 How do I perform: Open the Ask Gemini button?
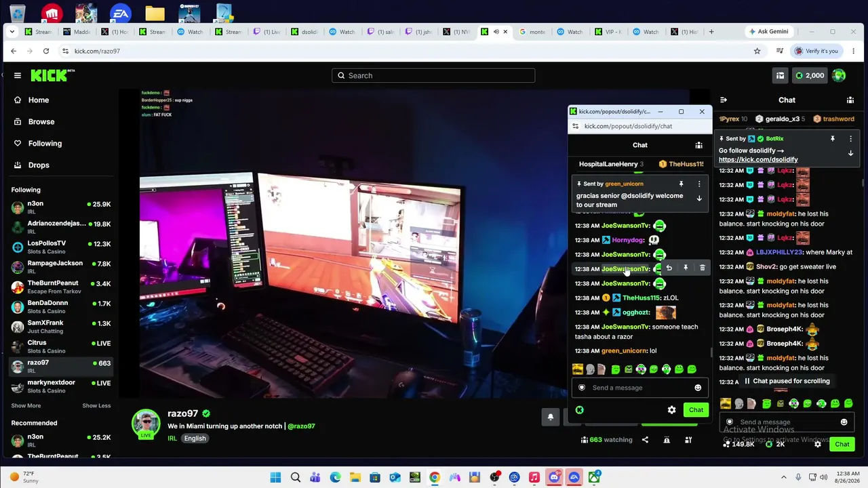(x=768, y=32)
